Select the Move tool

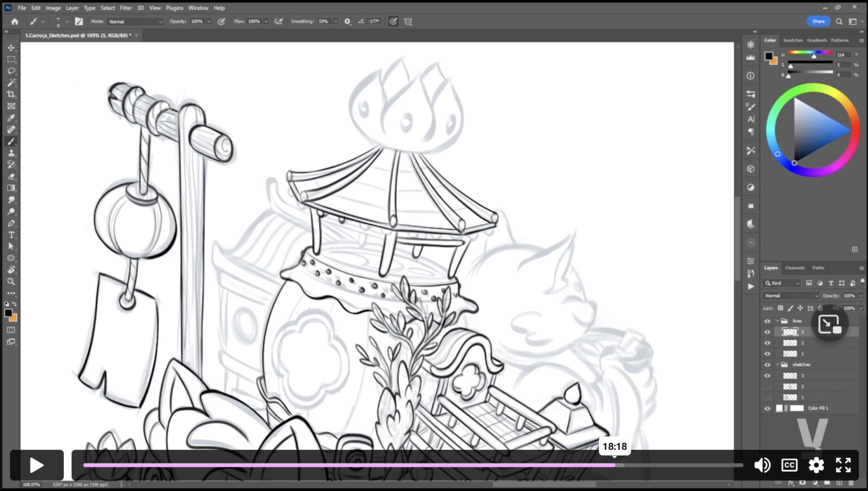pyautogui.click(x=11, y=47)
